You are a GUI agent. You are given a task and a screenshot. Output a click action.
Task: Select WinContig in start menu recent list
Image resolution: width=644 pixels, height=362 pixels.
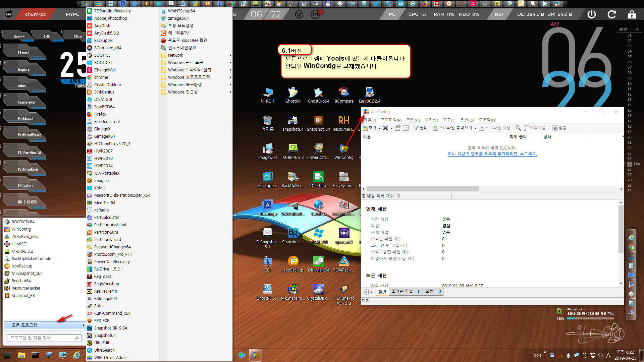21,229
